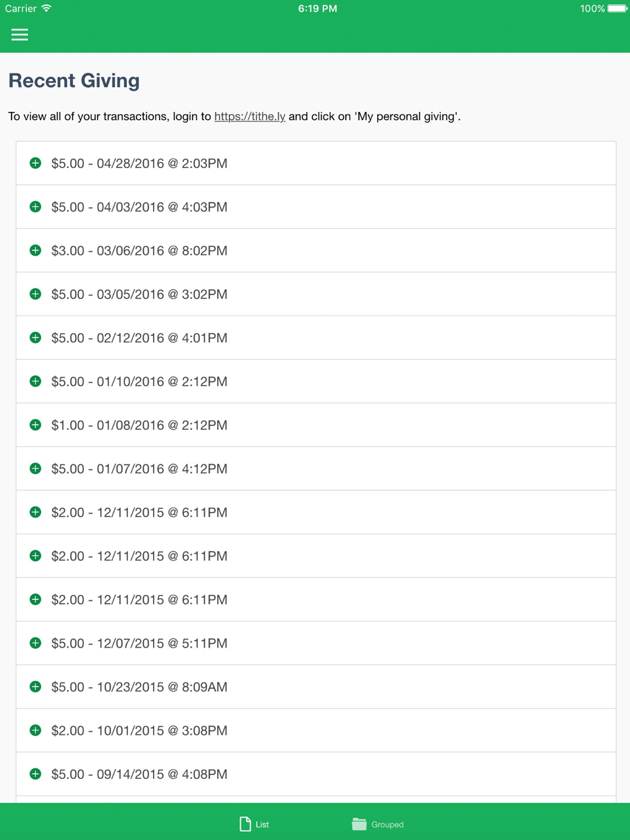Click the Grouped folder icon

coord(359,824)
